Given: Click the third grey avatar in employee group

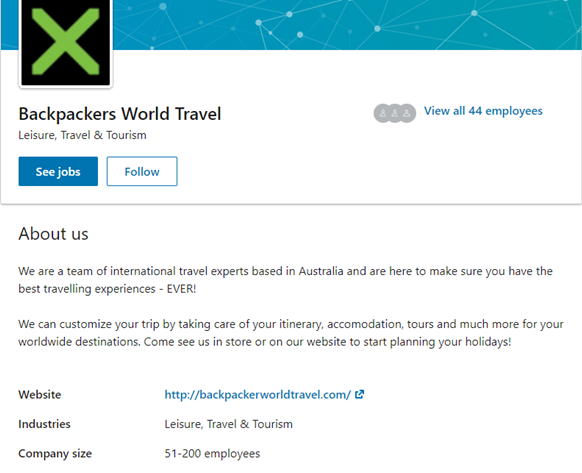Looking at the screenshot, I should tap(407, 113).
